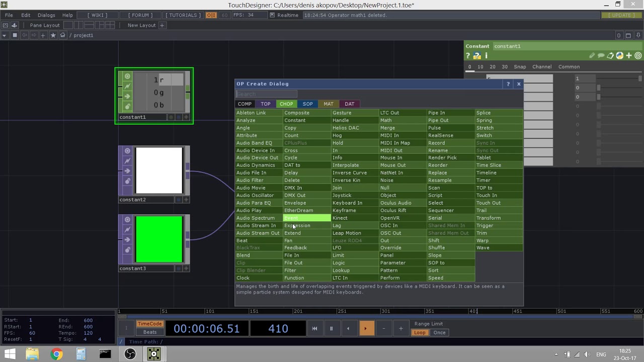
Task: Click the target circles icon in parameter header
Action: tap(638, 56)
